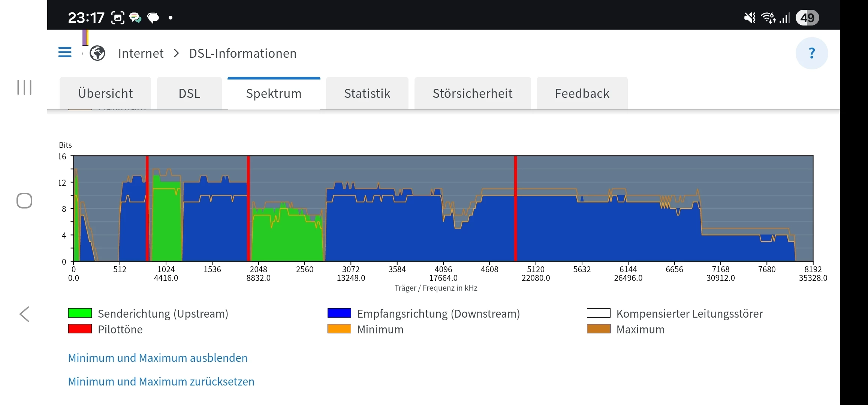Click 'Minimum und Maximum zurücksetzen' link
This screenshot has height=405, width=868.
[x=161, y=381]
